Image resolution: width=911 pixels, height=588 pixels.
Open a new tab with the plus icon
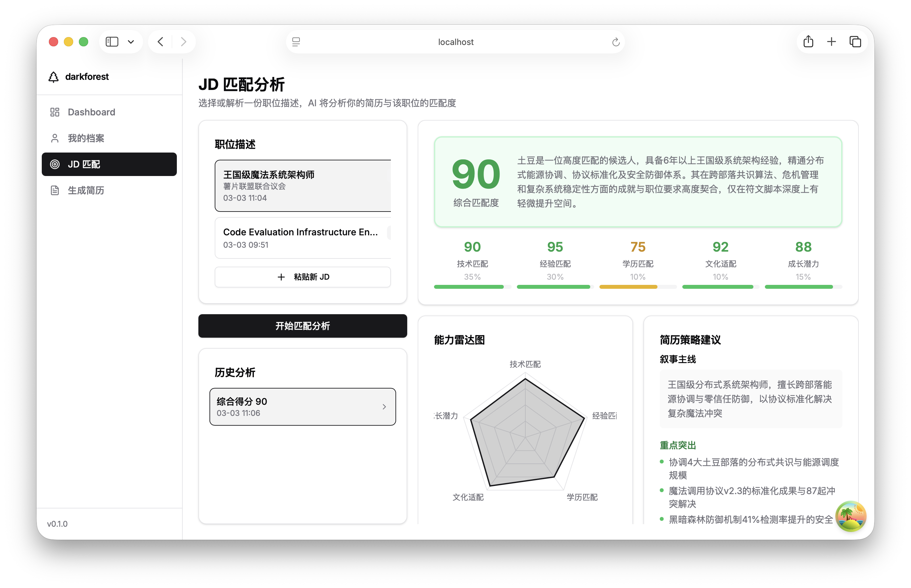pyautogui.click(x=831, y=41)
